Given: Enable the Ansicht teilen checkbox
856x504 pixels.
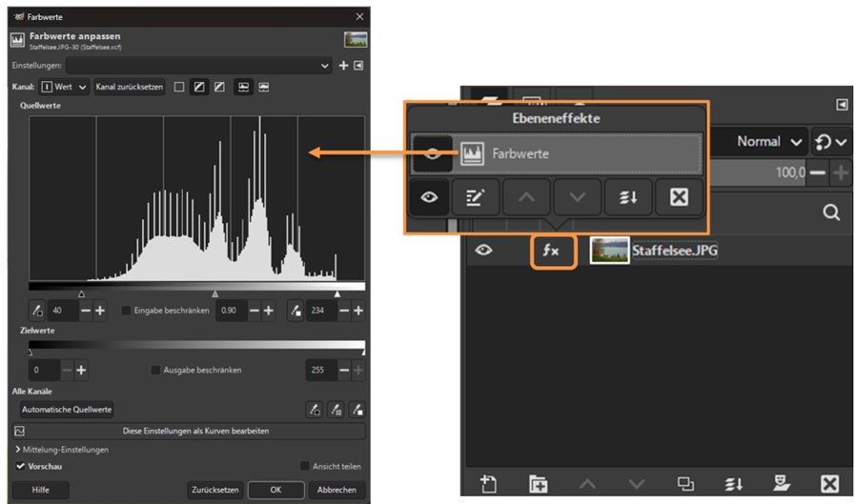Looking at the screenshot, I should coord(305,466).
